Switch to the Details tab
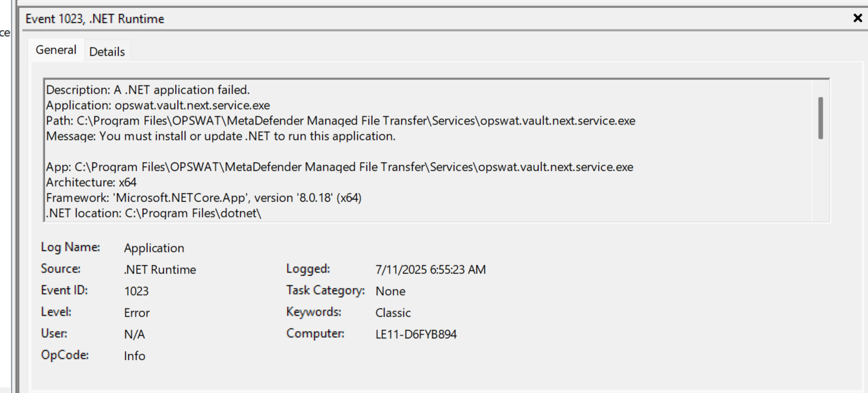The width and height of the screenshot is (868, 393). pos(107,51)
